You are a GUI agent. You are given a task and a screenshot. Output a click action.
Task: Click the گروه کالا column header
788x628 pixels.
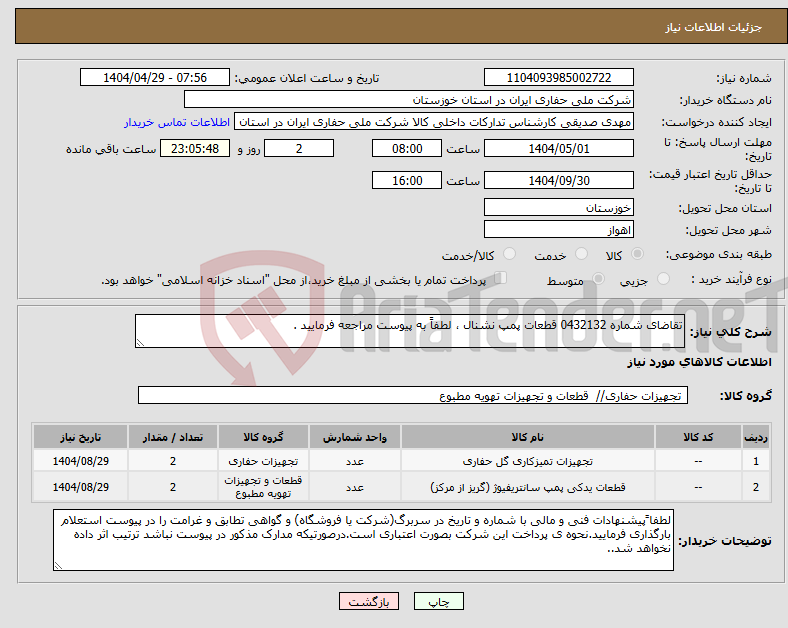point(263,437)
